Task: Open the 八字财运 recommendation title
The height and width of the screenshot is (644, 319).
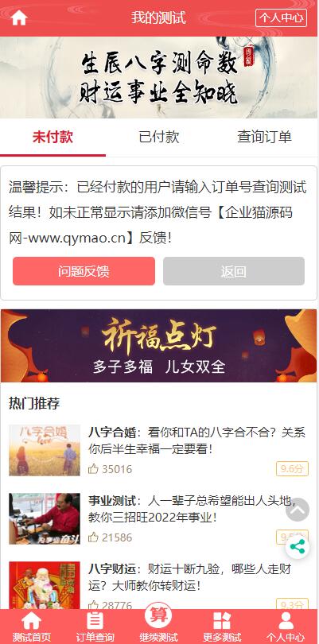Action: pyautogui.click(x=112, y=569)
